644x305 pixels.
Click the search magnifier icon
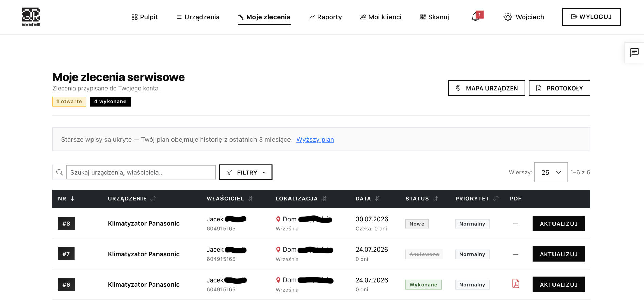point(60,172)
